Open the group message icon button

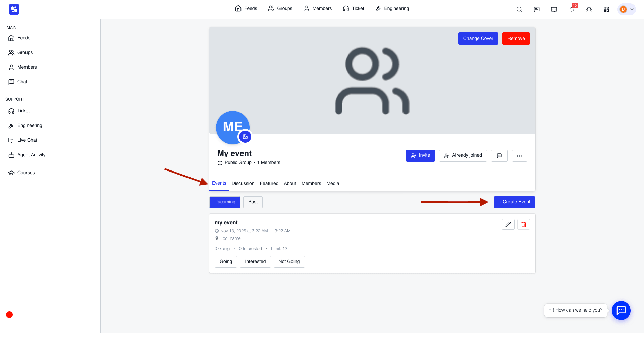499,156
